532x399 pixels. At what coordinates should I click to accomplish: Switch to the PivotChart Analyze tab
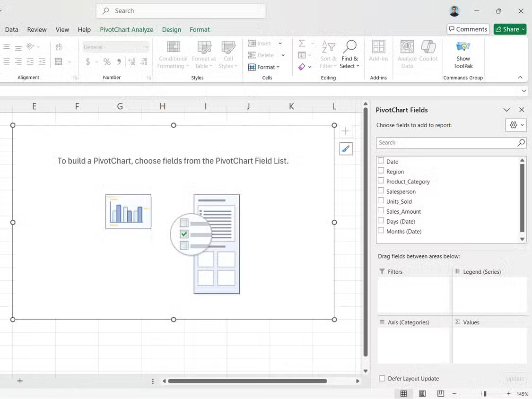point(126,29)
